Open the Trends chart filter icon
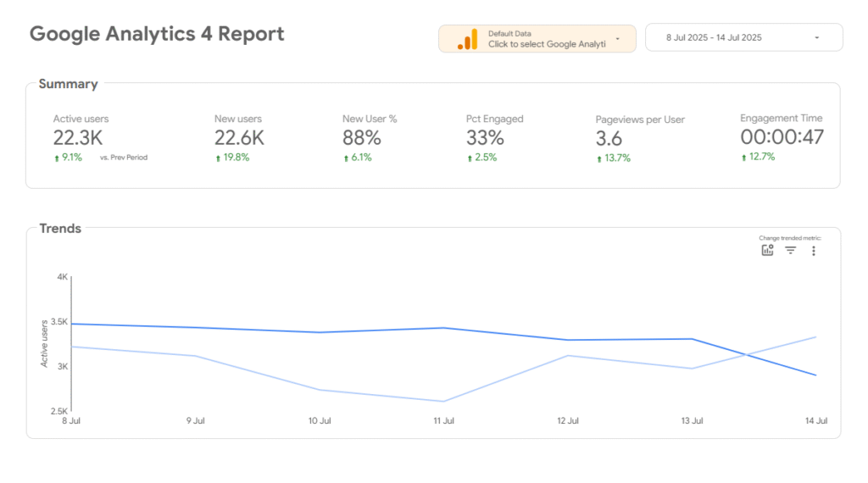The image size is (868, 483). pos(791,251)
